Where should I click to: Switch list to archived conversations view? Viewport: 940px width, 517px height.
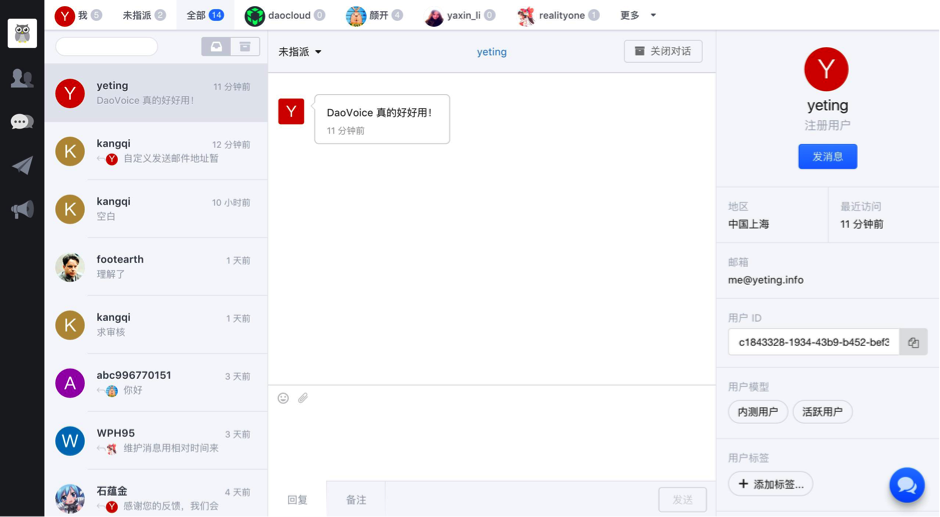(x=245, y=47)
